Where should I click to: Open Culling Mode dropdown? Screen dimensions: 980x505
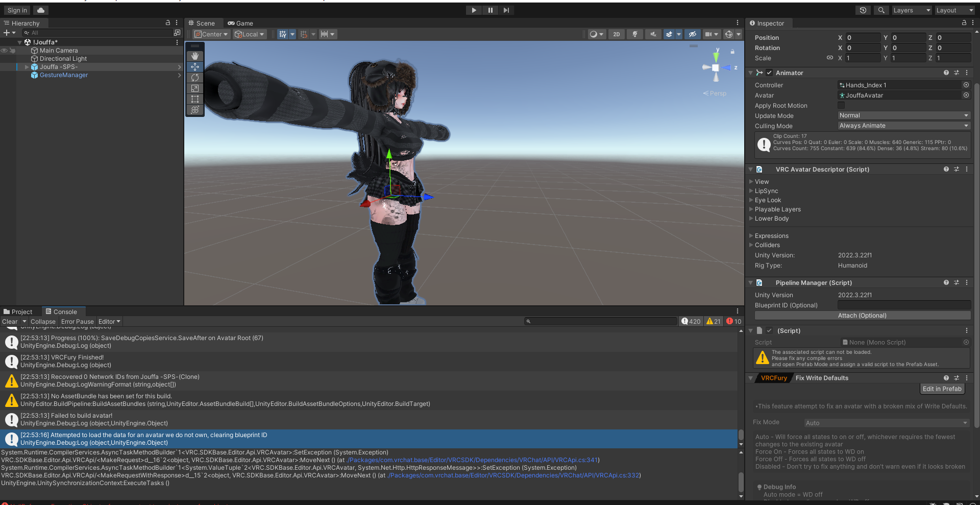903,126
